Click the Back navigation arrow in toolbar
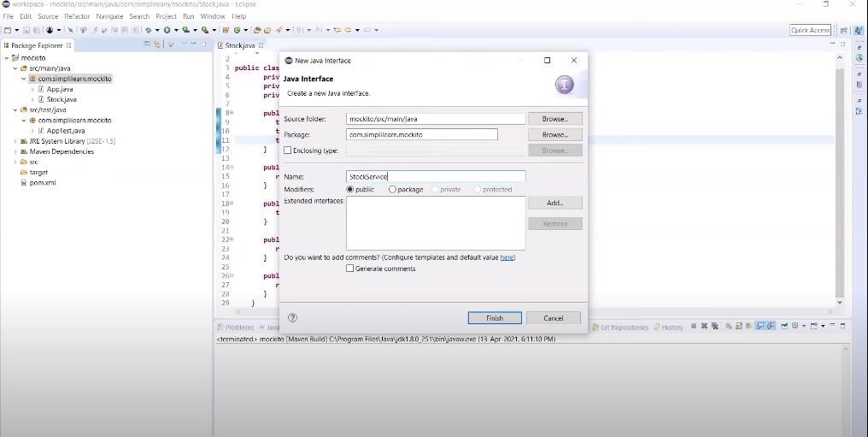Viewport: 868px width, 437px height. pyautogui.click(x=349, y=30)
